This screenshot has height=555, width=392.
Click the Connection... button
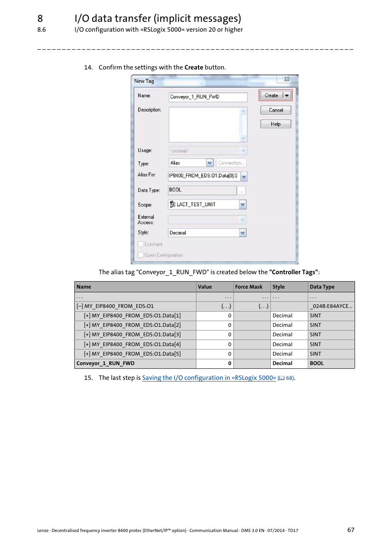click(x=231, y=163)
